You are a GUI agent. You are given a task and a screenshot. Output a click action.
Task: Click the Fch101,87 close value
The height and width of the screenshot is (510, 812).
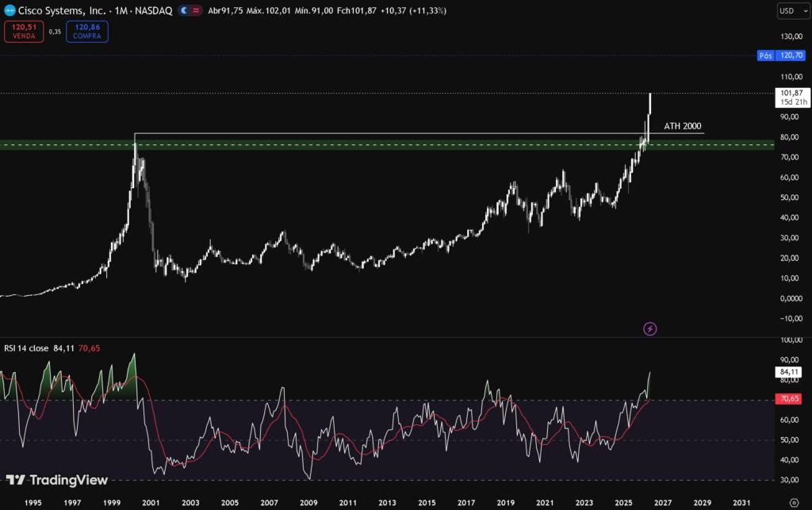[356, 10]
